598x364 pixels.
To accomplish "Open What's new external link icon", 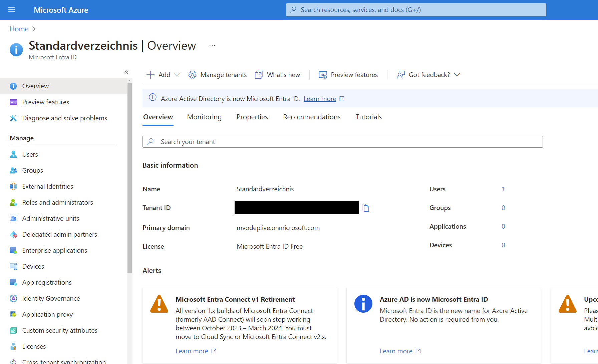I will 259,75.
